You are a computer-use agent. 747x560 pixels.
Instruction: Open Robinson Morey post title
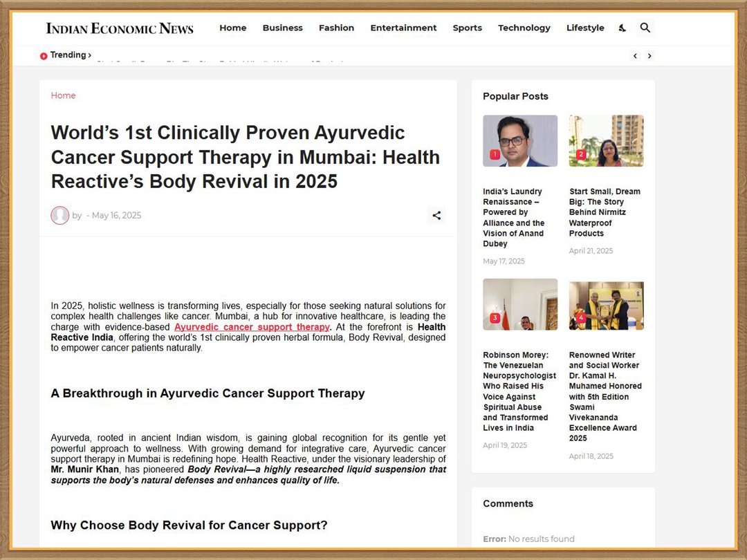(x=519, y=391)
